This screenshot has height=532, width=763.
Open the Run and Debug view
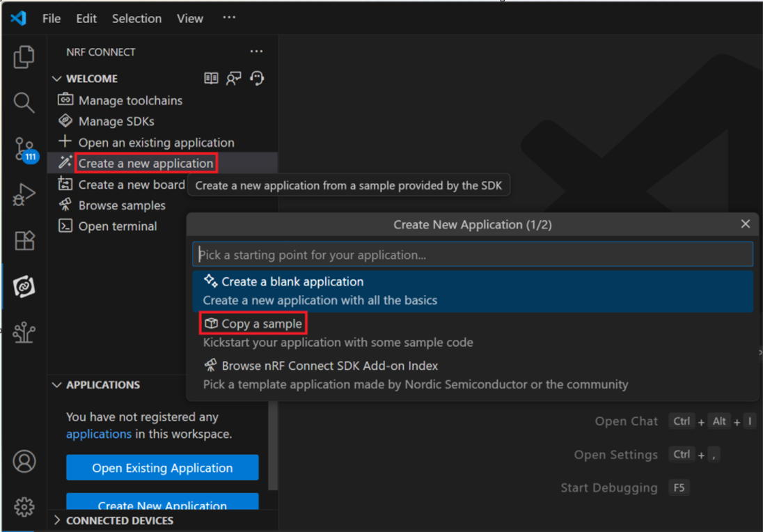(x=24, y=195)
